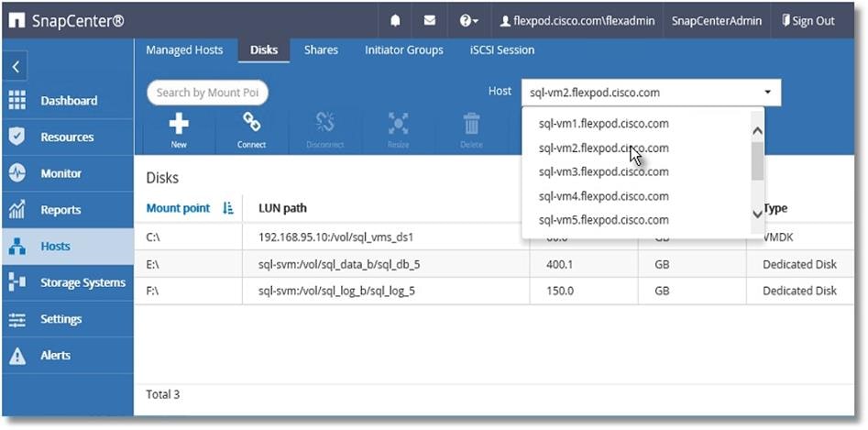Select sql-vm1.flexpod.cisco.com from host list
Viewport: 868px width, 430px height.
coord(603,124)
